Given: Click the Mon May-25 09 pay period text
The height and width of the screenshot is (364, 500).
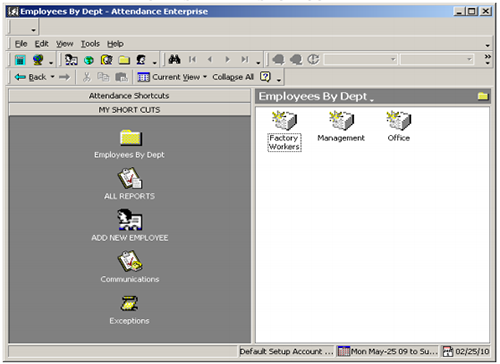Looking at the screenshot, I should [x=394, y=352].
